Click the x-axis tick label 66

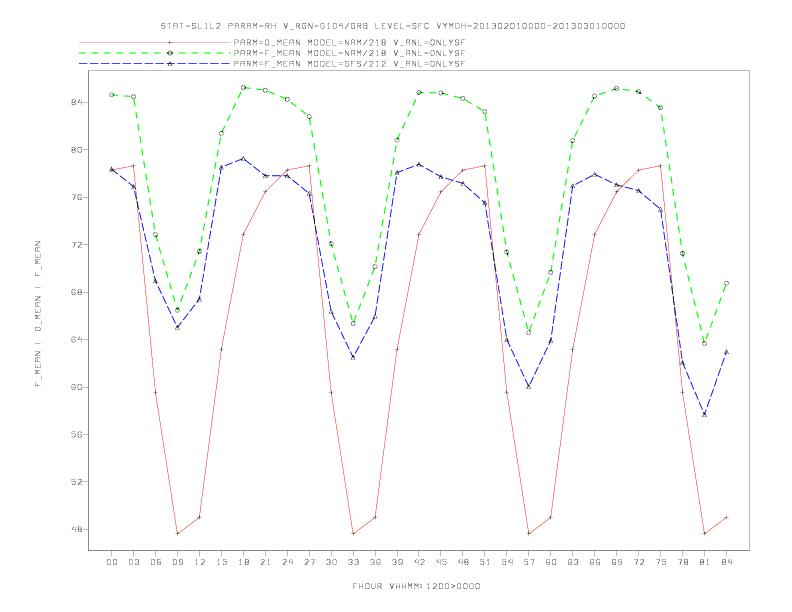point(595,562)
